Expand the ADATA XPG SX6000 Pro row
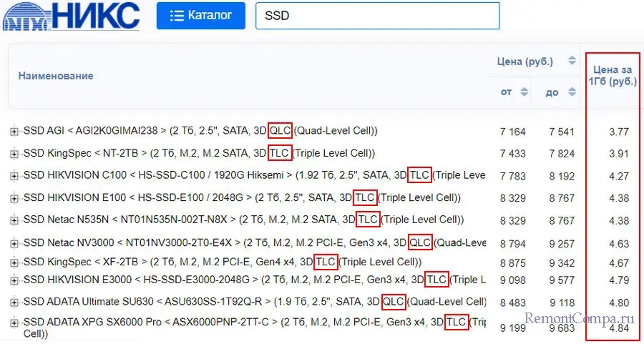644x344 pixels. tap(14, 323)
